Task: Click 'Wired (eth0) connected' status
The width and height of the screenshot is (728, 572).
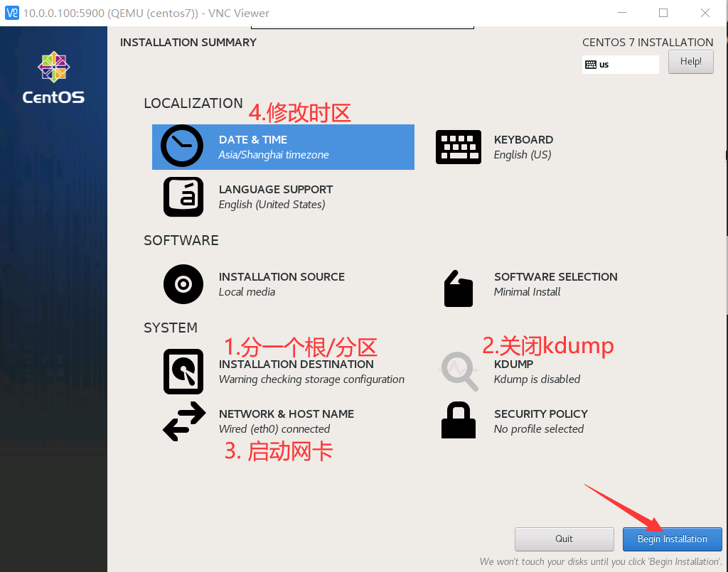Action: (x=274, y=429)
